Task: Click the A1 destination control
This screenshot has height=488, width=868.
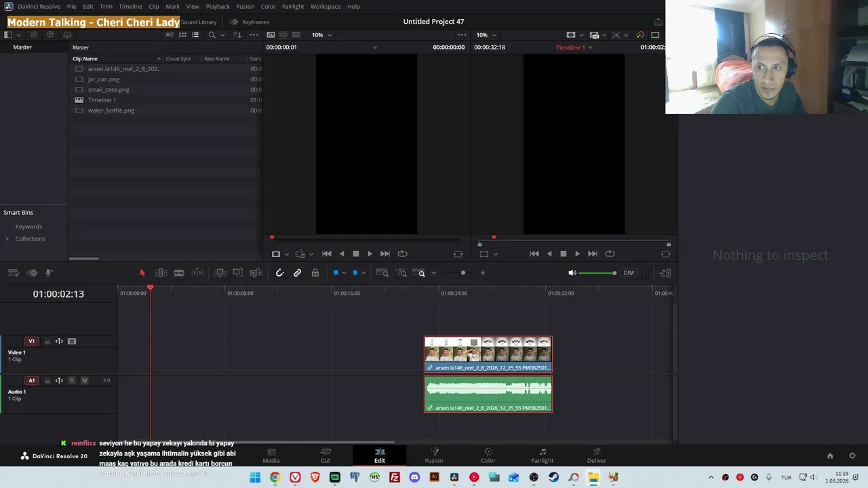Action: 31,381
